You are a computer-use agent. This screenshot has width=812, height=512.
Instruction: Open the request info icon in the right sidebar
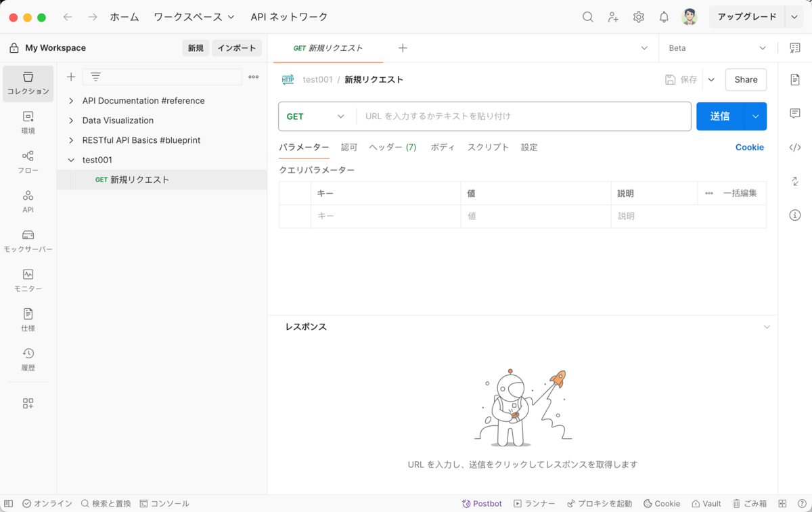point(795,215)
